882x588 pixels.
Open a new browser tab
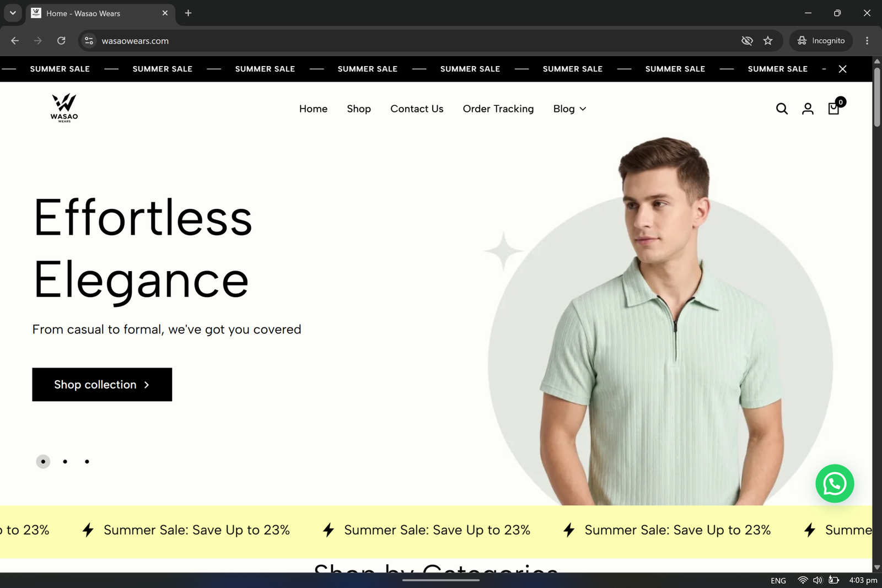point(188,13)
